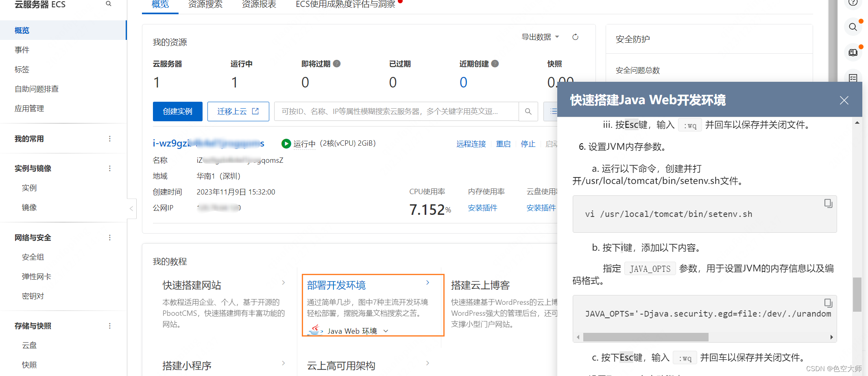Click the 停止 link
This screenshot has height=376, width=868.
coord(528,144)
